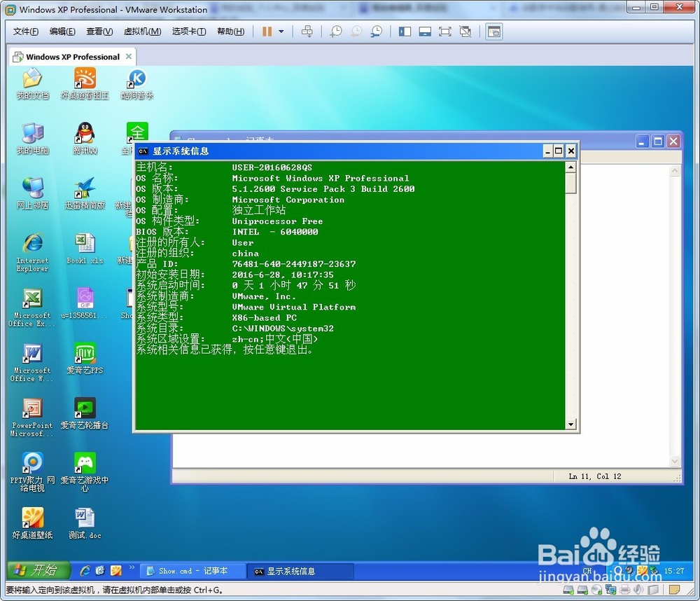Minimize the 显示系统信息 cmd window

point(548,151)
